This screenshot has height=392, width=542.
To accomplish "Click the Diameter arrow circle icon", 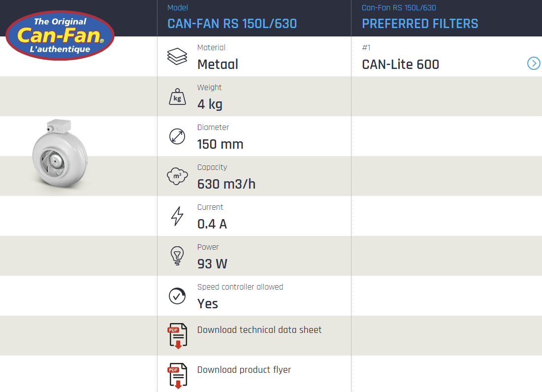I will [177, 136].
